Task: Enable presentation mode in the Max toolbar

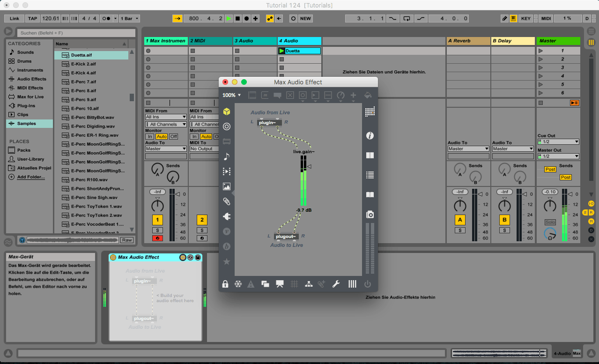Action: (x=280, y=284)
